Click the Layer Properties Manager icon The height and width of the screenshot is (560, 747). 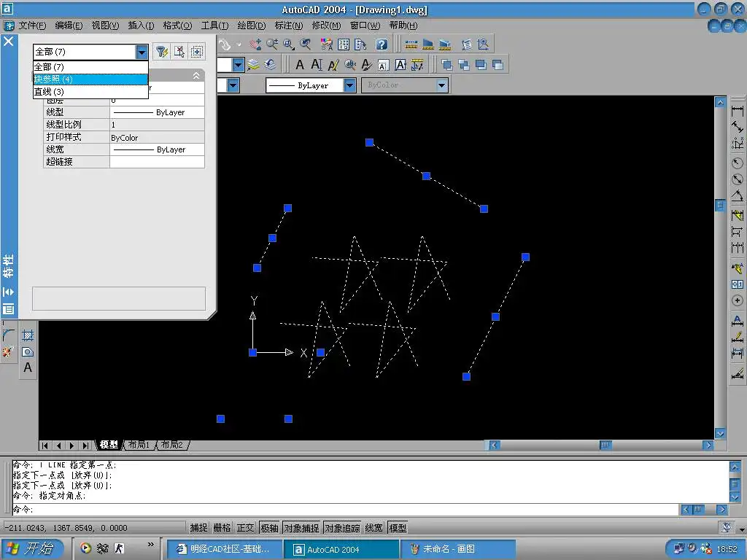[253, 64]
